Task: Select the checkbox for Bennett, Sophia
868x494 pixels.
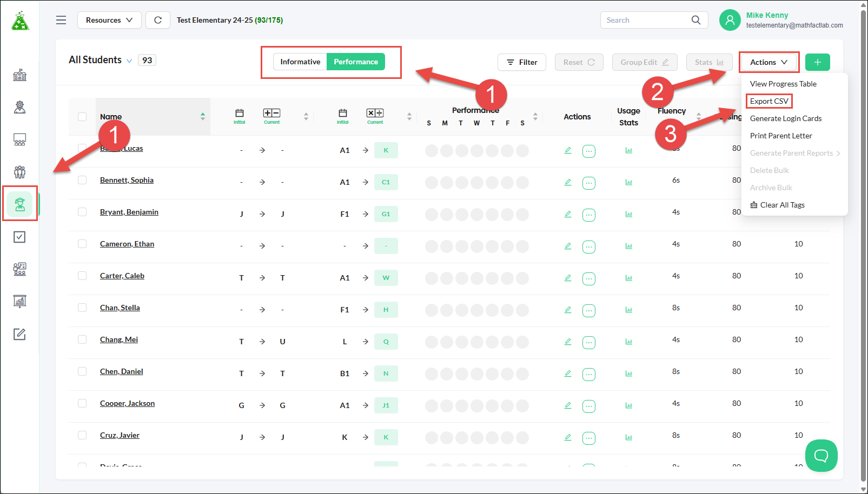Action: [x=82, y=180]
